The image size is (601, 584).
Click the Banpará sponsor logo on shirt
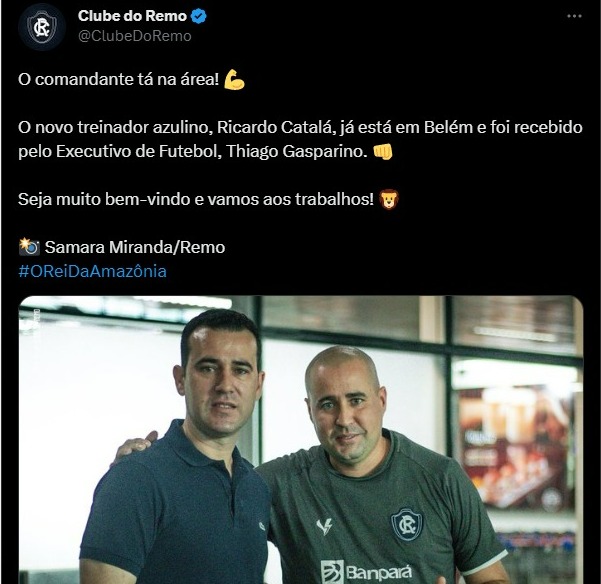pos(366,572)
